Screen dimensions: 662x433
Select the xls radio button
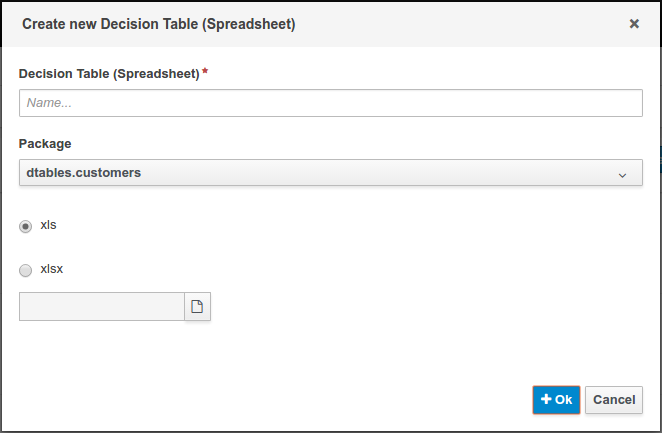pyautogui.click(x=26, y=227)
